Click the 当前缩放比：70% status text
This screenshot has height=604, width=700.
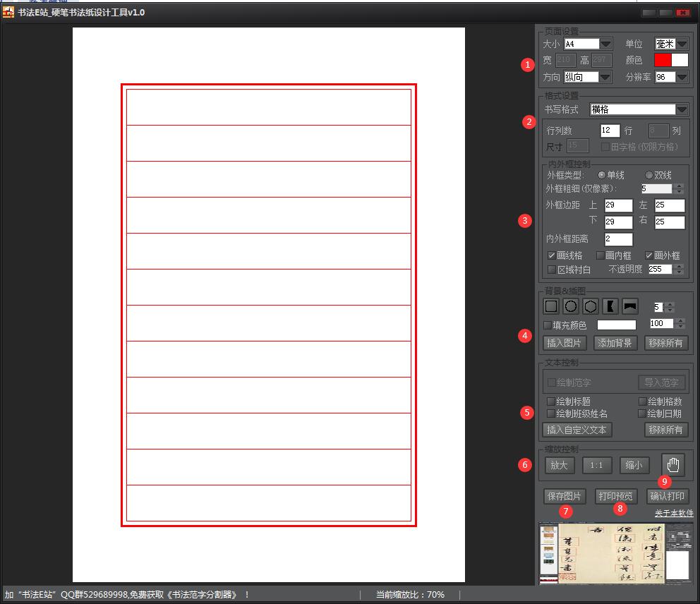[410, 595]
